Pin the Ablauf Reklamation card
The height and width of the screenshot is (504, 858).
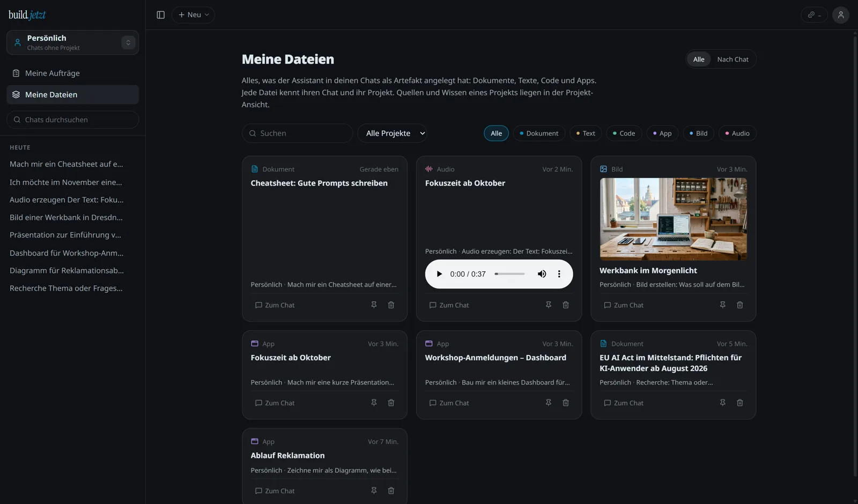click(x=374, y=491)
